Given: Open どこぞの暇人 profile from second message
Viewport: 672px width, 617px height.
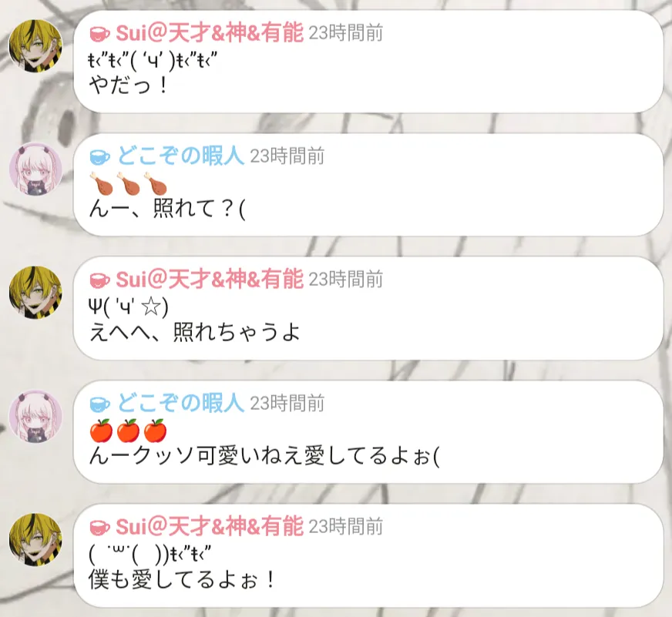Looking at the screenshot, I should click(180, 156).
